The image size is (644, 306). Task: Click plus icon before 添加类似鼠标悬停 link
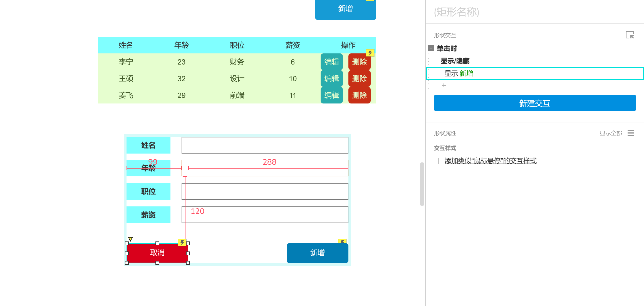click(x=438, y=161)
